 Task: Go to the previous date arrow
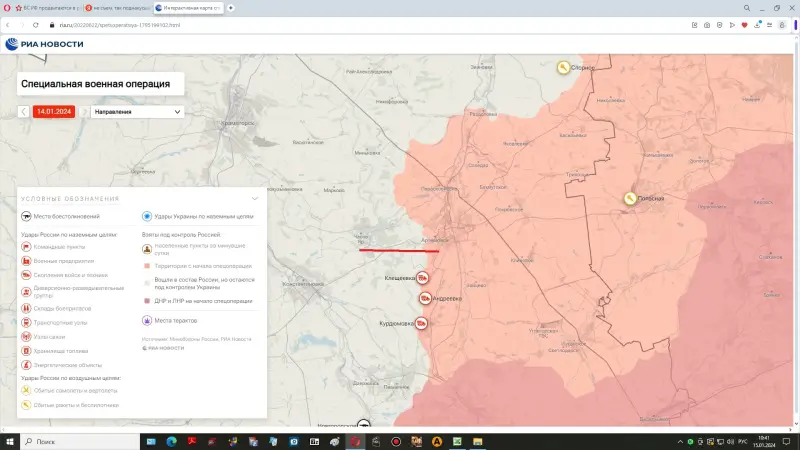click(24, 112)
